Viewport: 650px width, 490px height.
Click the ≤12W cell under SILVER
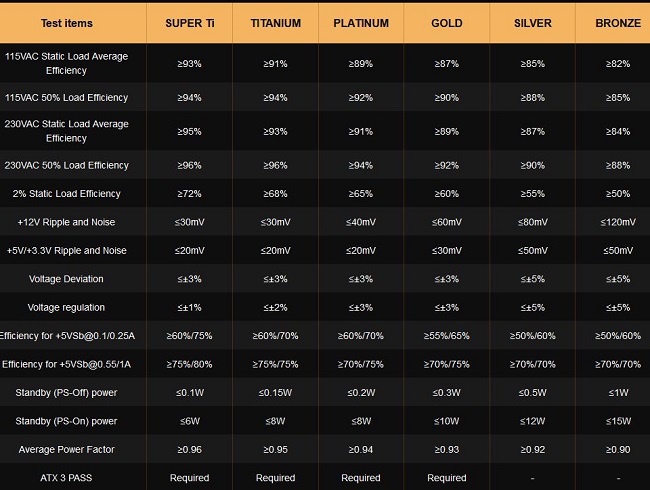[x=532, y=421]
